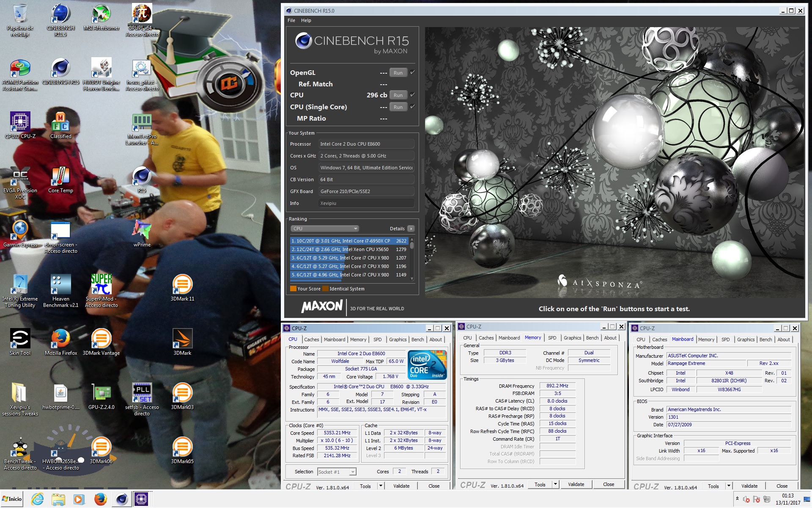This screenshot has width=812, height=508.
Task: Open AOMEI Partition Assistant icon
Action: click(20, 75)
